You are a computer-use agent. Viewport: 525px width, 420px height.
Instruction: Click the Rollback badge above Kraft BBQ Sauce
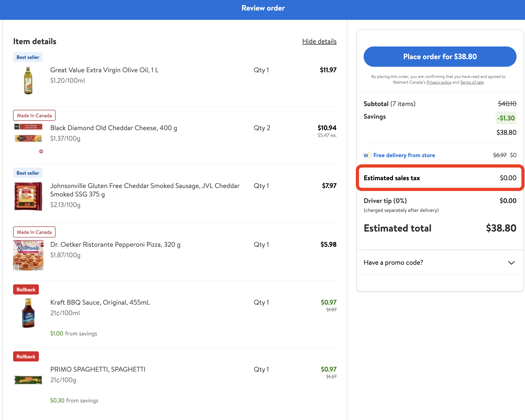coord(26,289)
